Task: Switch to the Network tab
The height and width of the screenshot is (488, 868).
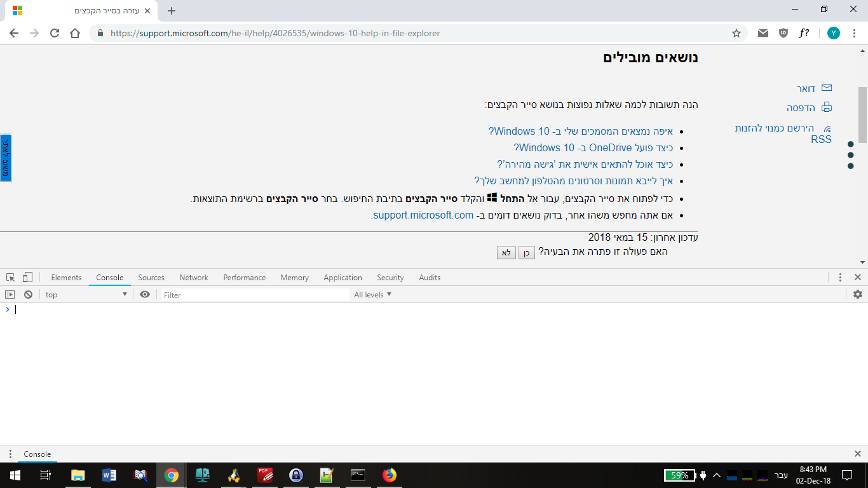Action: click(x=194, y=278)
